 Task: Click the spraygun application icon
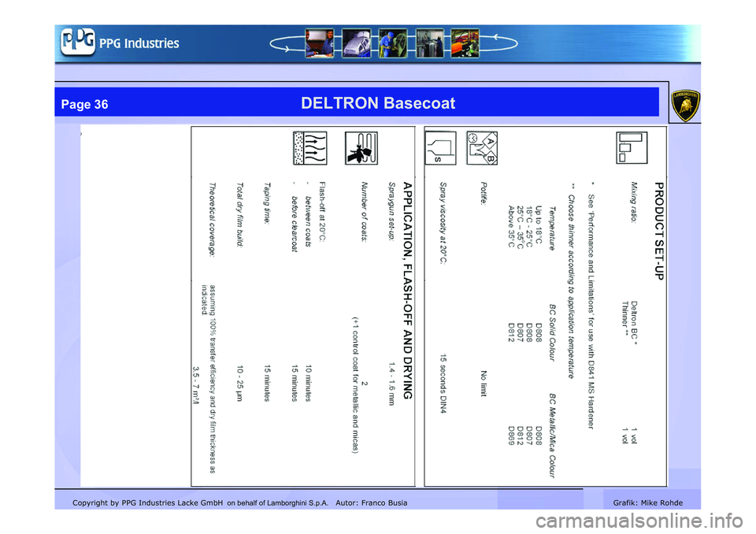point(361,148)
